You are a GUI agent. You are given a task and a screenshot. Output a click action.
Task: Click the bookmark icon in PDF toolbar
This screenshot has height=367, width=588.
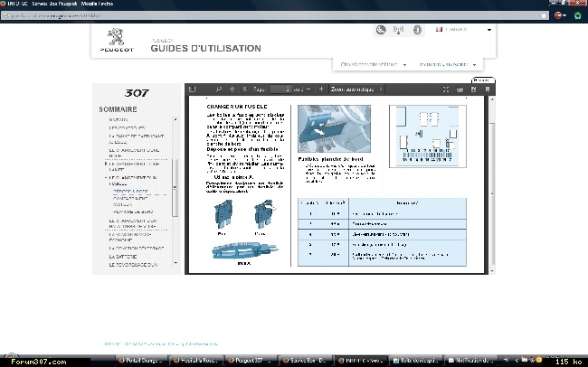coord(488,89)
